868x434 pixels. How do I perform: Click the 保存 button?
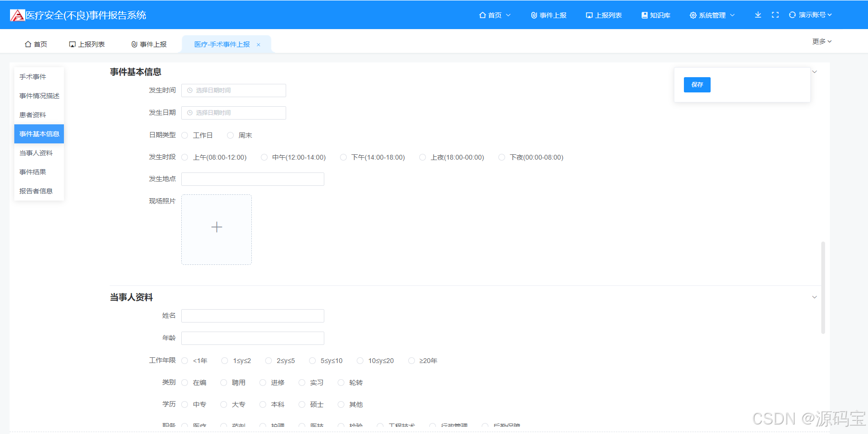697,85
